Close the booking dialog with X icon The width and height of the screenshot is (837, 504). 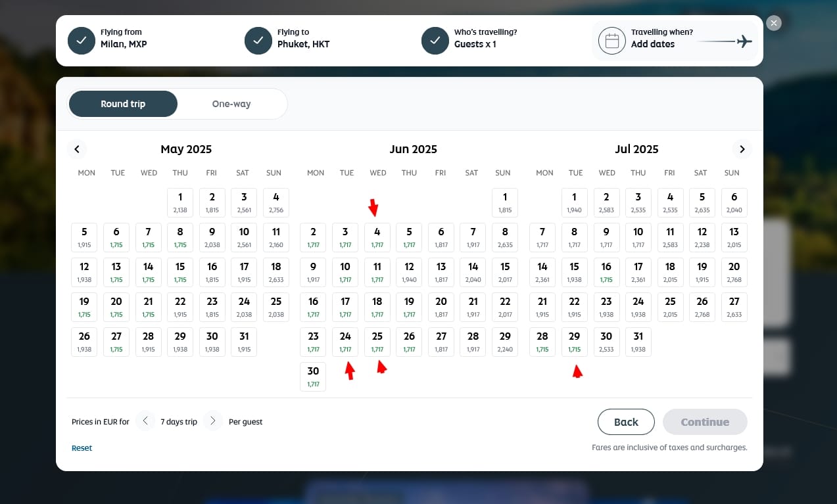tap(774, 23)
